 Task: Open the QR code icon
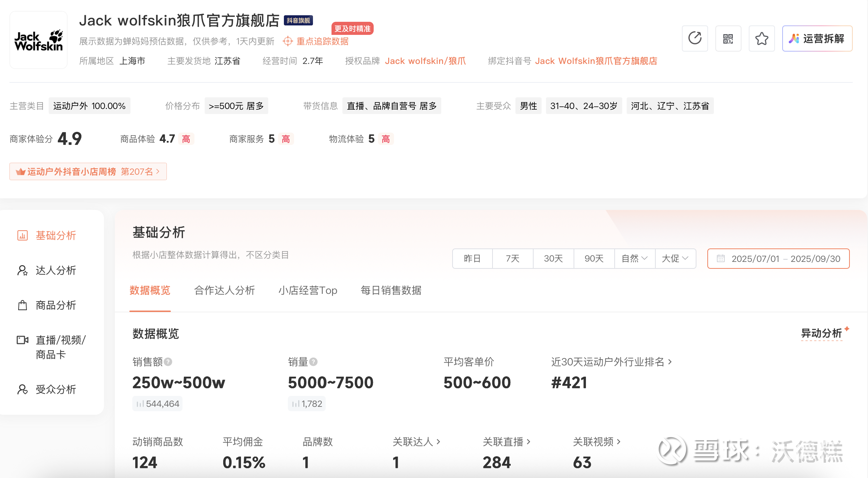pos(728,39)
